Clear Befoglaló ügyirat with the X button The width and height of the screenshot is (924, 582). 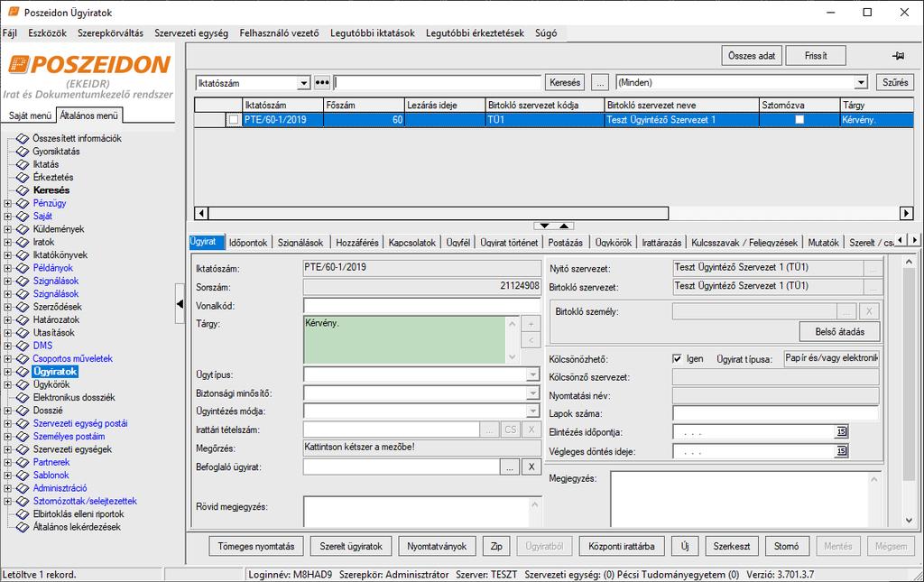coord(531,467)
